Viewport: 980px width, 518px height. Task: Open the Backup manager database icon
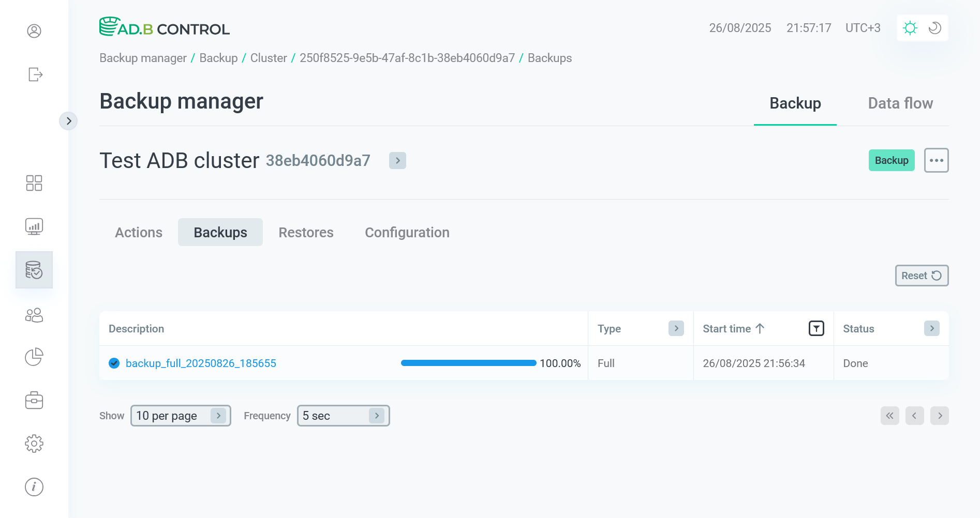tap(34, 269)
